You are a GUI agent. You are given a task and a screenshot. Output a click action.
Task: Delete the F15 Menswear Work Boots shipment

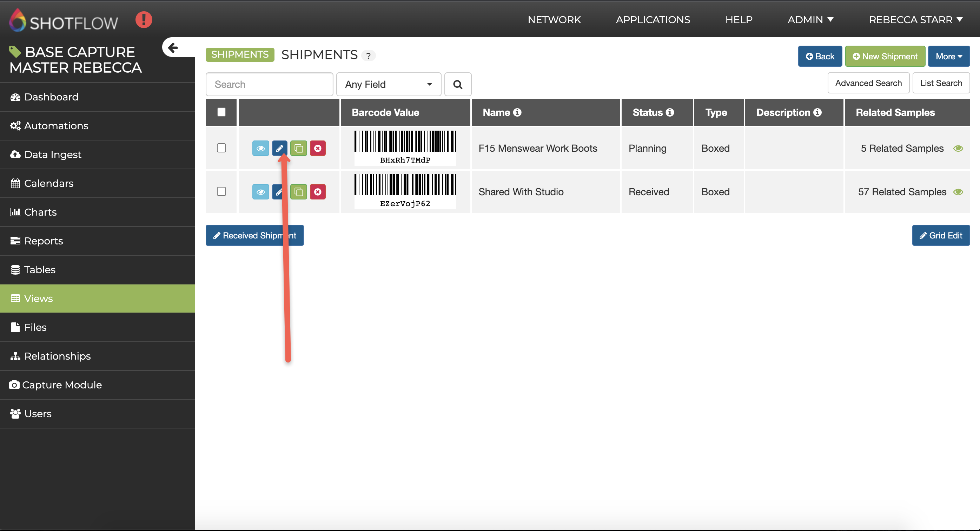click(318, 148)
